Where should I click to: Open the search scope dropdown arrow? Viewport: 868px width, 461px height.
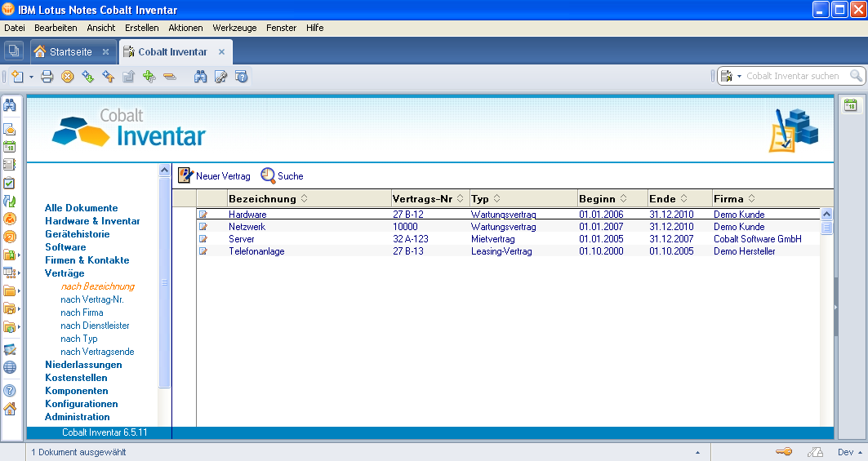pos(739,77)
